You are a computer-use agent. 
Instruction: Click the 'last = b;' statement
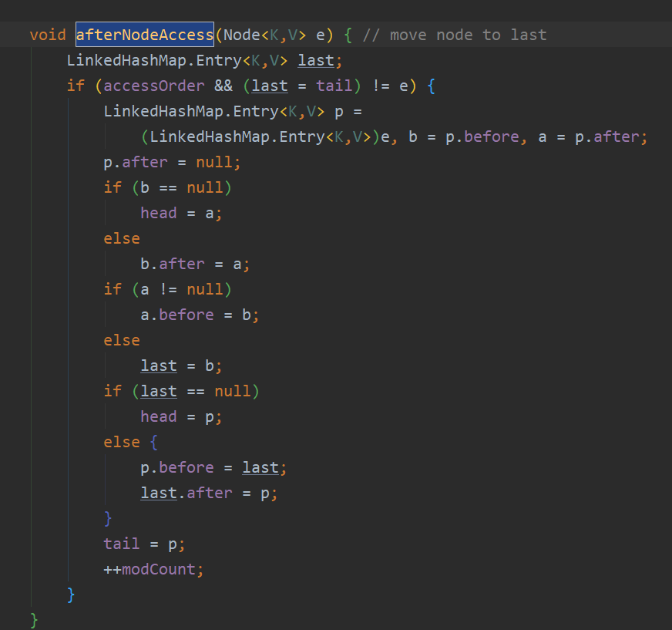click(x=181, y=366)
